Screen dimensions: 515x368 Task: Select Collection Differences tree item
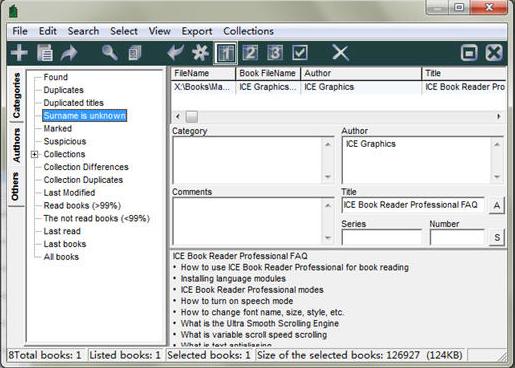pos(86,167)
